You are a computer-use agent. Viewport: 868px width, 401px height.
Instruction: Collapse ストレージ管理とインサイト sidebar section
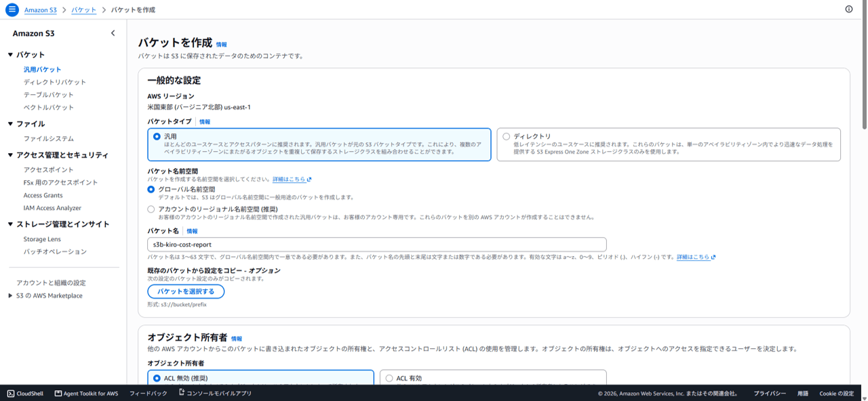tap(10, 224)
